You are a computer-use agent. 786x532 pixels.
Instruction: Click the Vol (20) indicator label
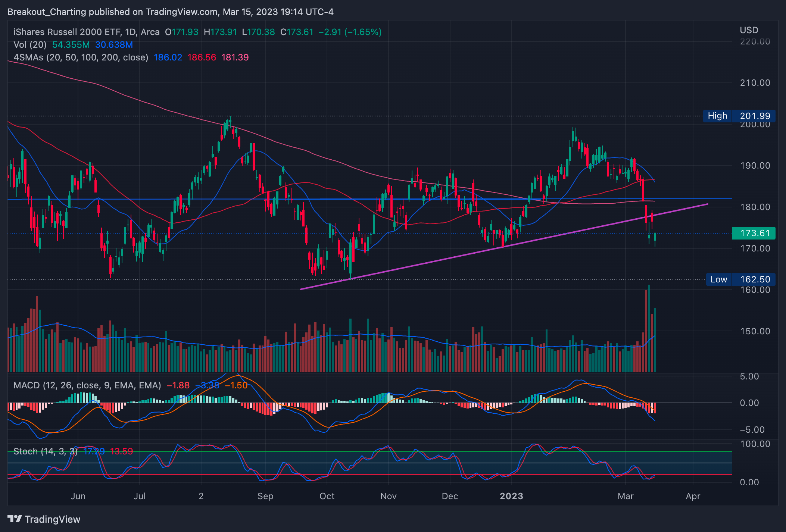[x=30, y=45]
